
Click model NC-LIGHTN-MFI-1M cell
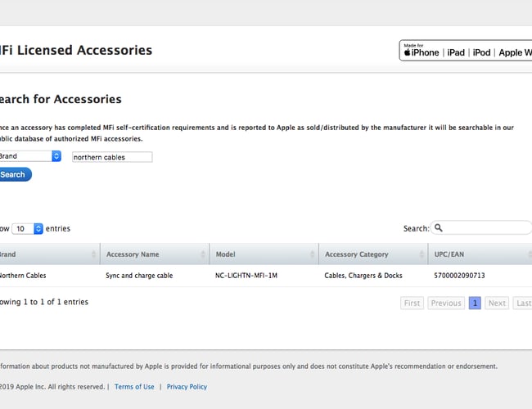(246, 276)
